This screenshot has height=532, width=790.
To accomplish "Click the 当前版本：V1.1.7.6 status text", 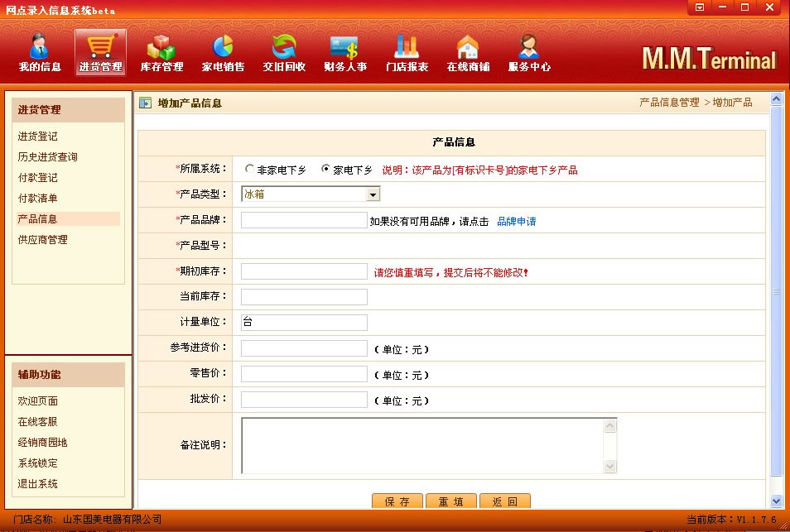I will (x=731, y=519).
